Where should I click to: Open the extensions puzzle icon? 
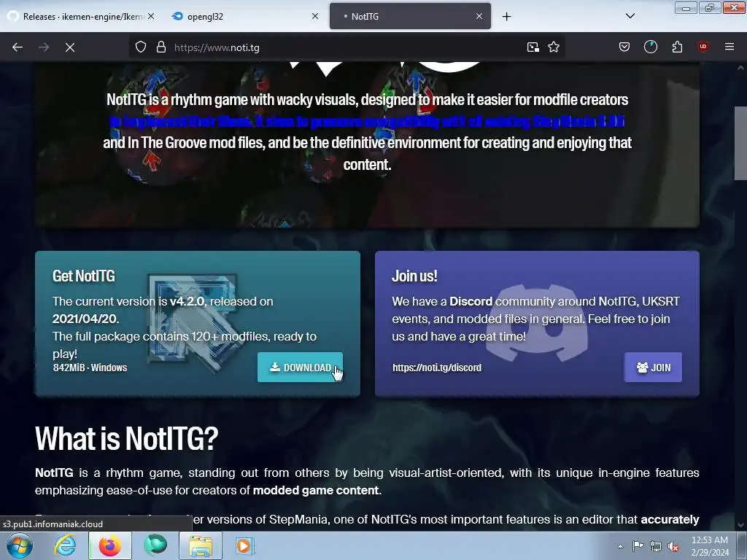click(x=677, y=47)
